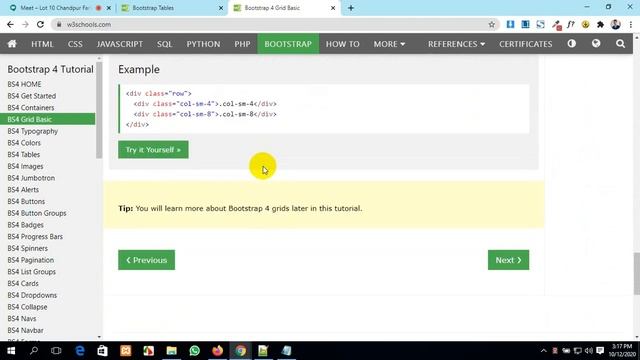Screen dimensions: 640x360
Task: Switch to Chrome in the taskbar
Action: 240,351
